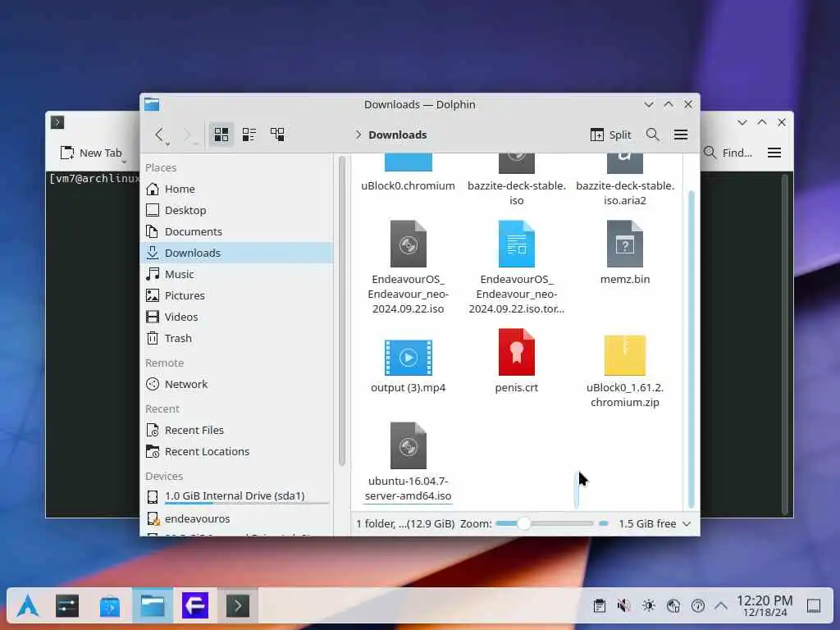
Task: Open Dolphin's hamburger menu
Action: (681, 135)
